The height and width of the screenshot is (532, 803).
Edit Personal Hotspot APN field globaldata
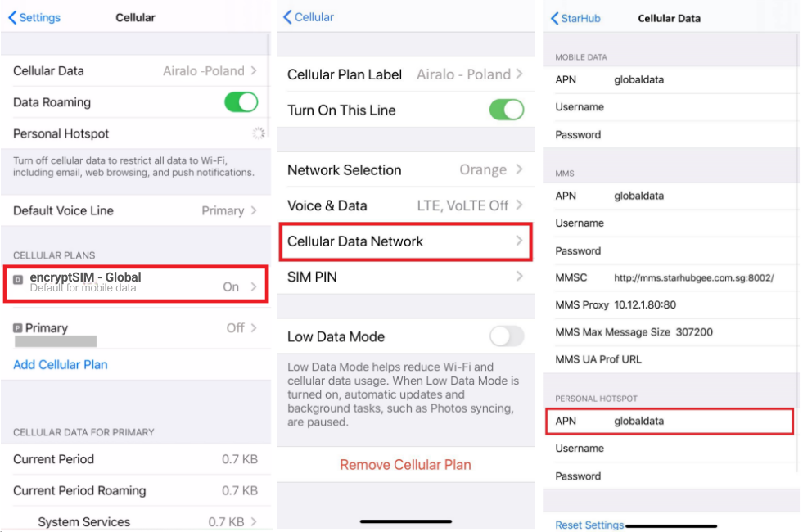[x=670, y=421]
